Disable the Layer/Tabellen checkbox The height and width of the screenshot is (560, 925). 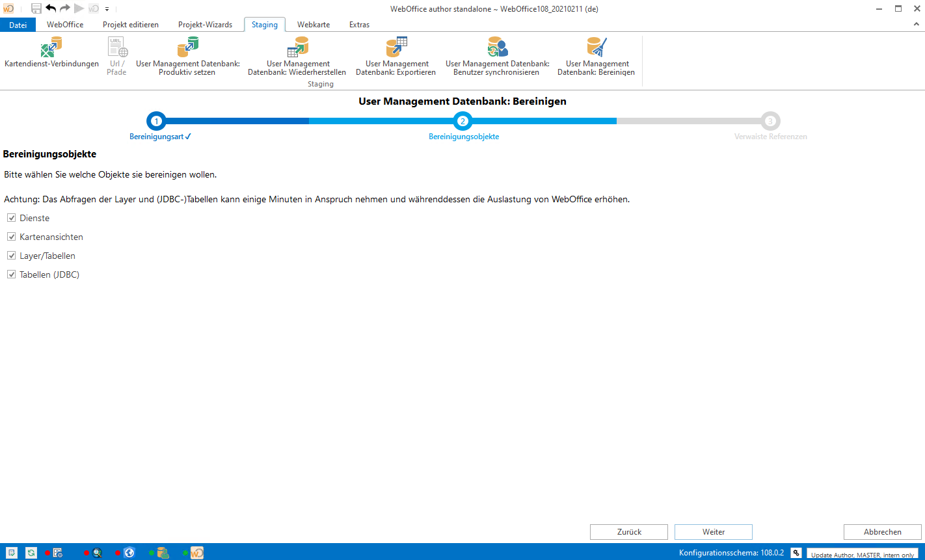click(x=11, y=256)
